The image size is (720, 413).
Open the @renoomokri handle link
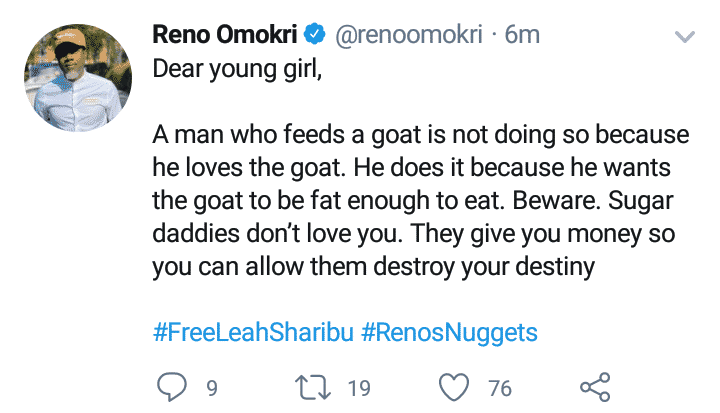[402, 35]
